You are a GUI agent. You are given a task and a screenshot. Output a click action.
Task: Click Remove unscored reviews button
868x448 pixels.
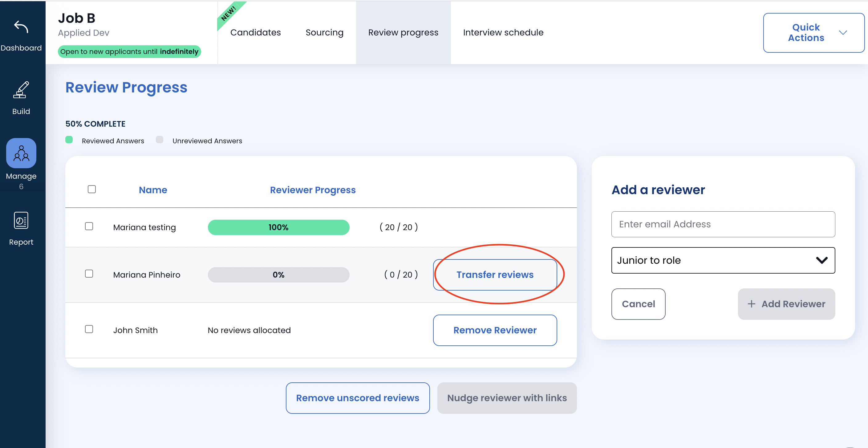click(358, 398)
